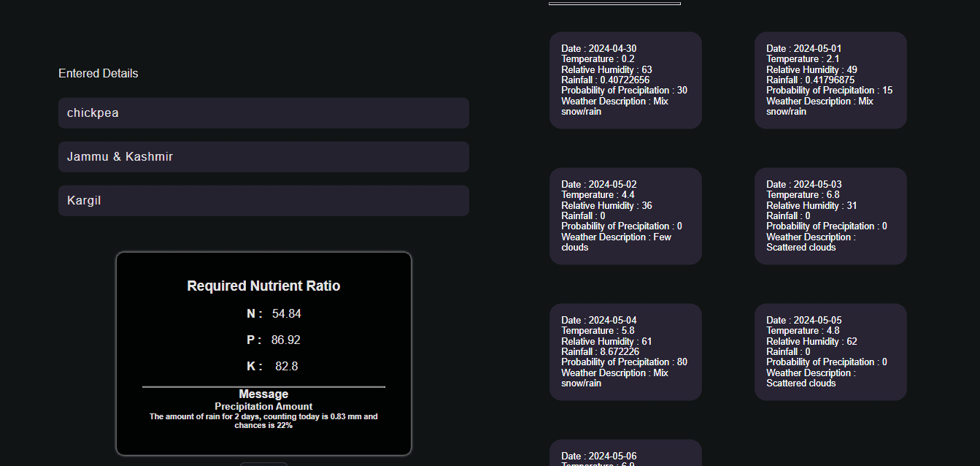This screenshot has width=980, height=466.
Task: Select the N value 54.84
Action: click(286, 314)
